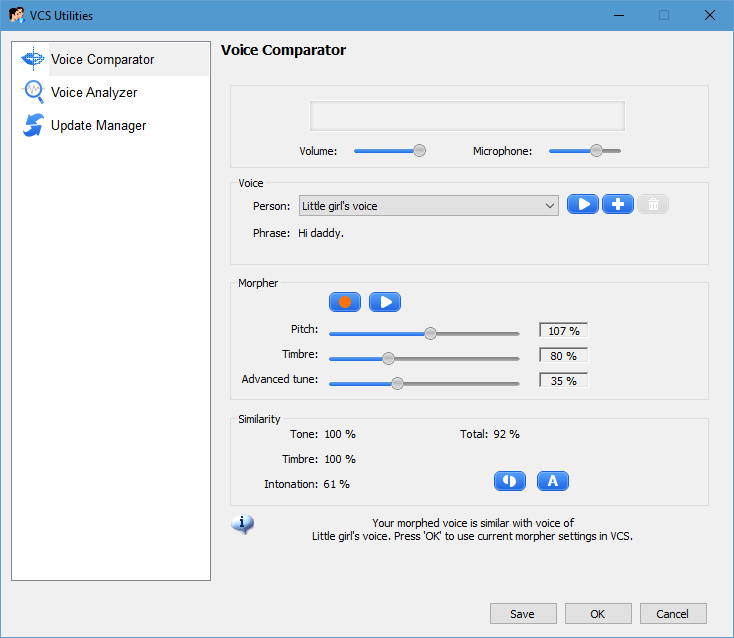Add a new voice with plus button
The width and height of the screenshot is (734, 638).
(618, 204)
